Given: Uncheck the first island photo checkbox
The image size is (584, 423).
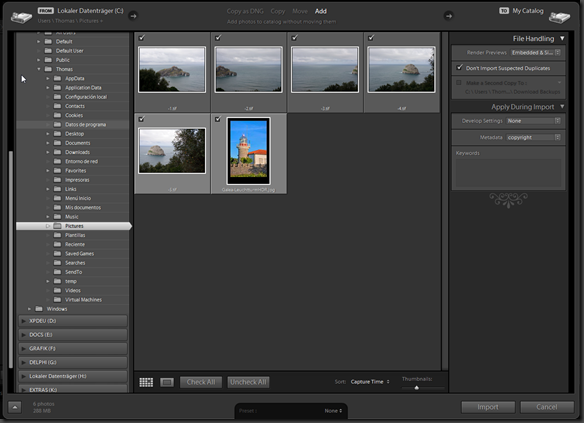Looking at the screenshot, I should pyautogui.click(x=142, y=38).
